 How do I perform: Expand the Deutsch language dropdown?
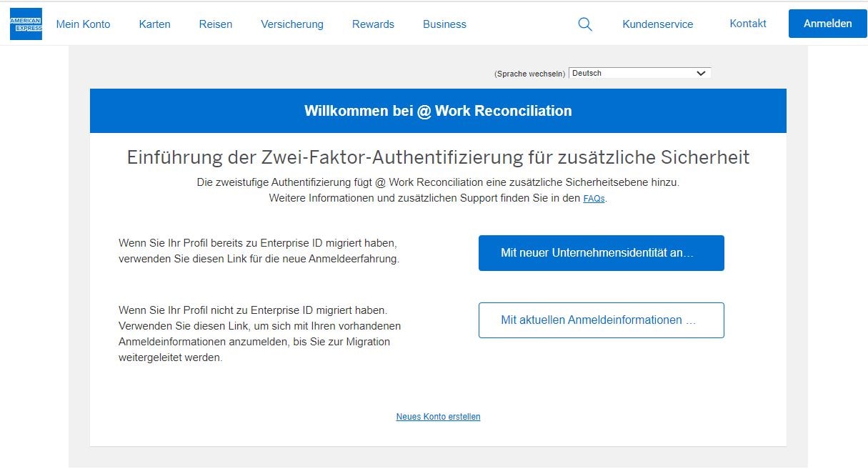(639, 73)
